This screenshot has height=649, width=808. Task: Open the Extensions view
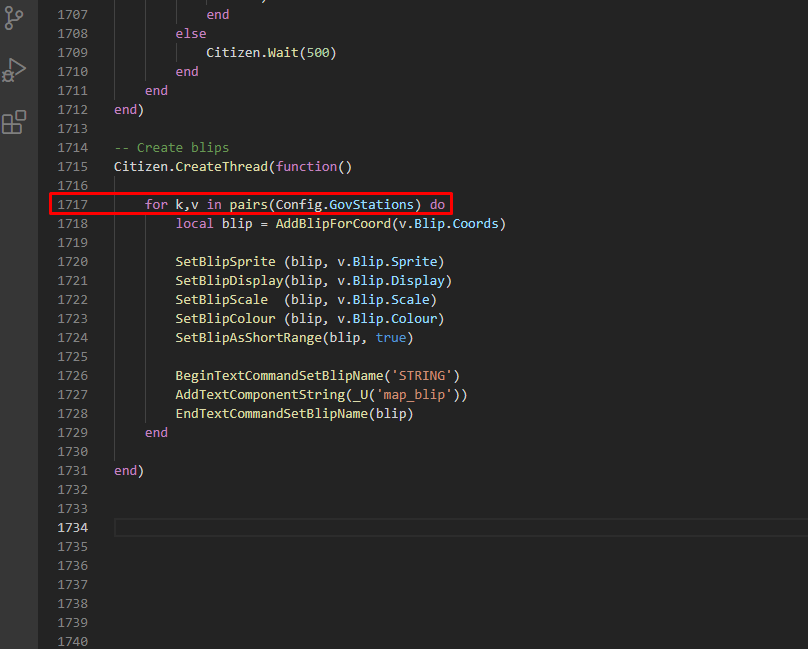click(x=15, y=122)
